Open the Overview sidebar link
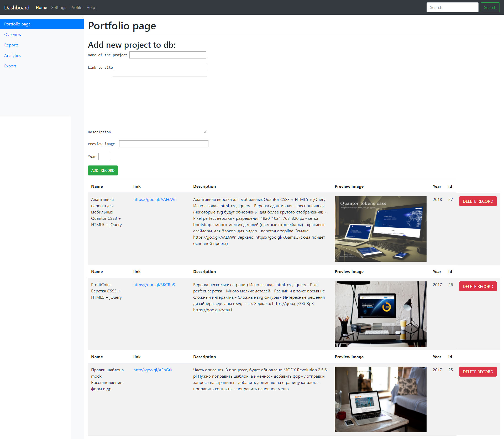The image size is (504, 439). (x=13, y=34)
